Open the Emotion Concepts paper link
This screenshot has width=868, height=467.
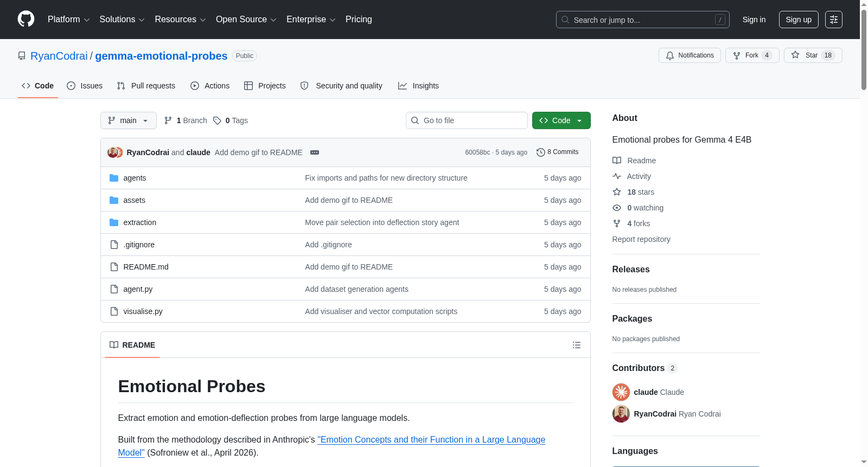click(x=331, y=446)
